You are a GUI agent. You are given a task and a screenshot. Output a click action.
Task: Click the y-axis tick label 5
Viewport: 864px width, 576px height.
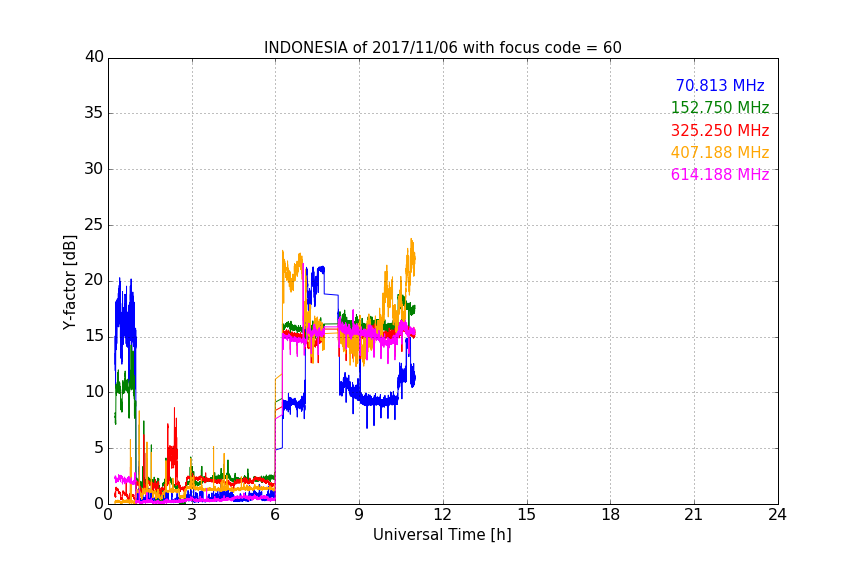[99, 448]
